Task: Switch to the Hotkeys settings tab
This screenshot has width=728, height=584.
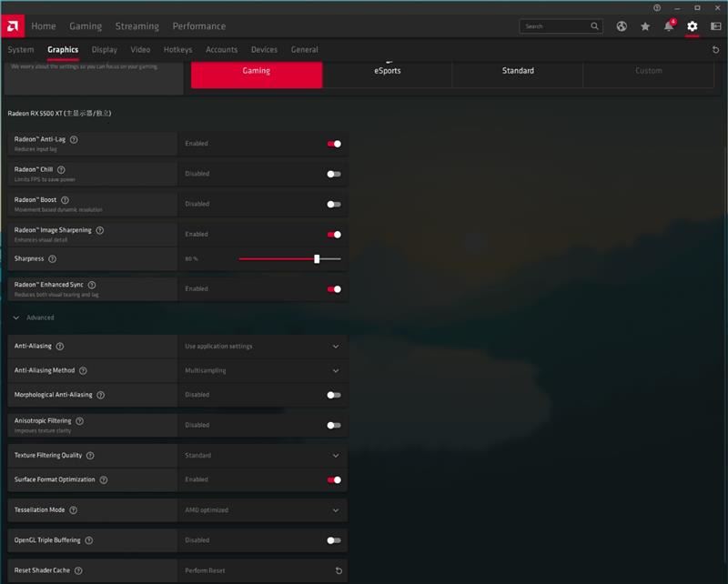Action: [x=177, y=50]
